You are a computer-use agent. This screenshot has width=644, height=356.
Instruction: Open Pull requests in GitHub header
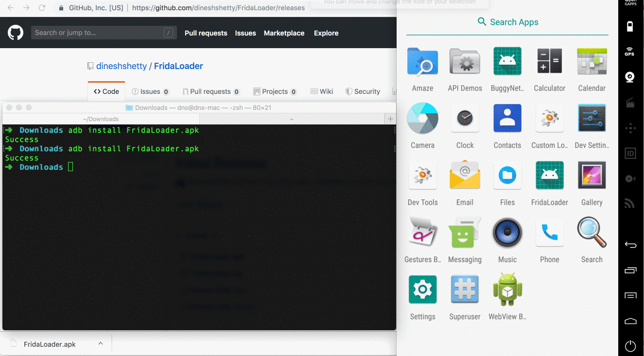[206, 33]
